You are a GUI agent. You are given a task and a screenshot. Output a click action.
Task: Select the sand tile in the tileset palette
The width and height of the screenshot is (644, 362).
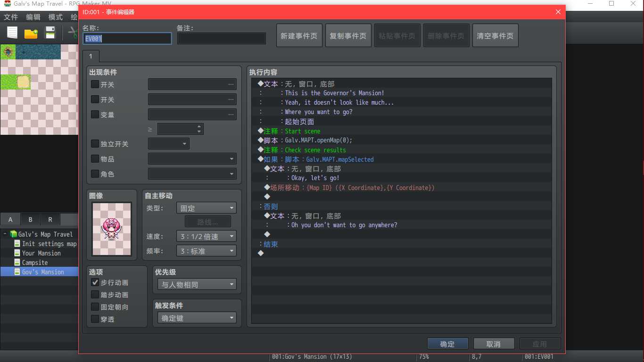pyautogui.click(x=23, y=82)
